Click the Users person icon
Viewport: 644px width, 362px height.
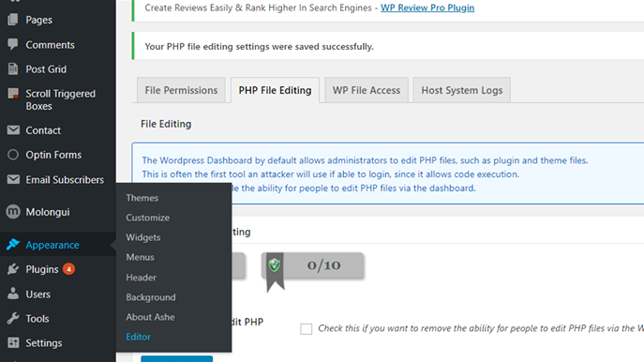(13, 294)
